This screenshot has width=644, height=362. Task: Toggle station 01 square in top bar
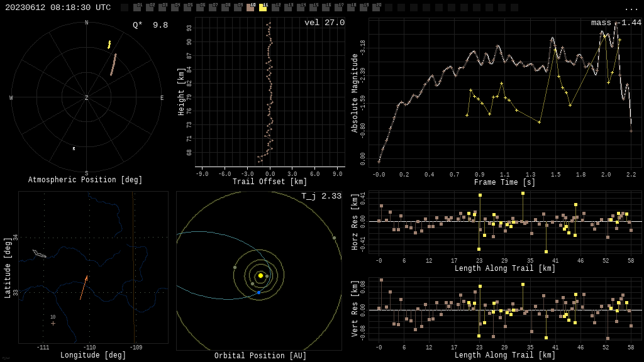pos(138,8)
